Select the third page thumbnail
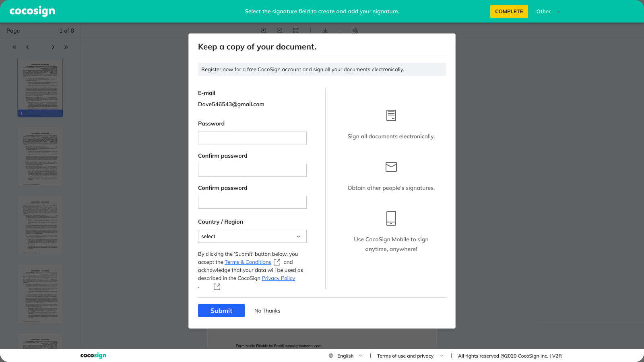Image resolution: width=644 pixels, height=362 pixels. [40, 225]
